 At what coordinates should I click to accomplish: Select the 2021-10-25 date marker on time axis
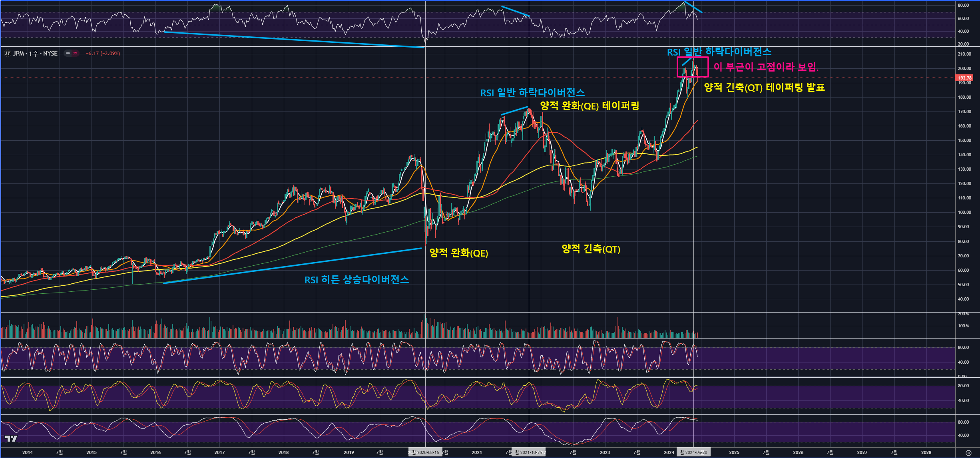coord(530,452)
